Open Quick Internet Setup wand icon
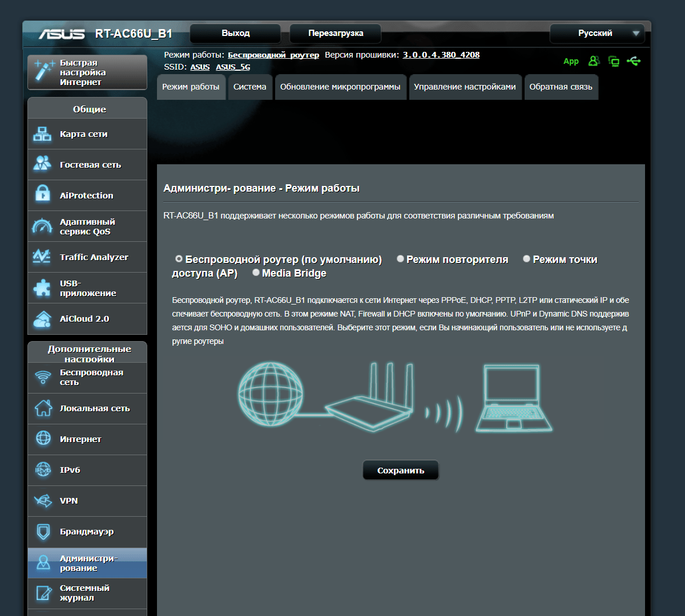 tap(44, 72)
